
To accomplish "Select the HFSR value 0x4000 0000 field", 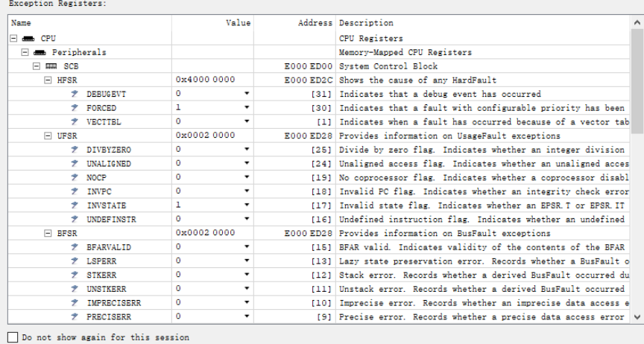I will (205, 80).
